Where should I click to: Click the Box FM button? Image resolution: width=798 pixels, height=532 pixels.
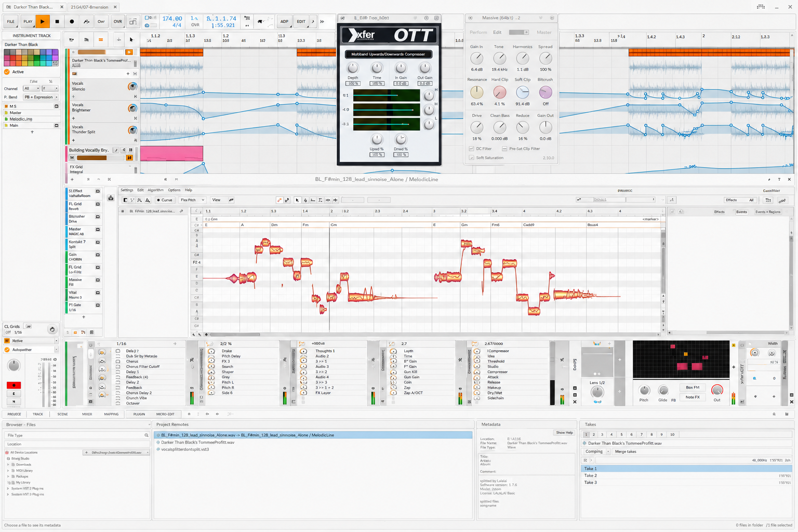[693, 388]
